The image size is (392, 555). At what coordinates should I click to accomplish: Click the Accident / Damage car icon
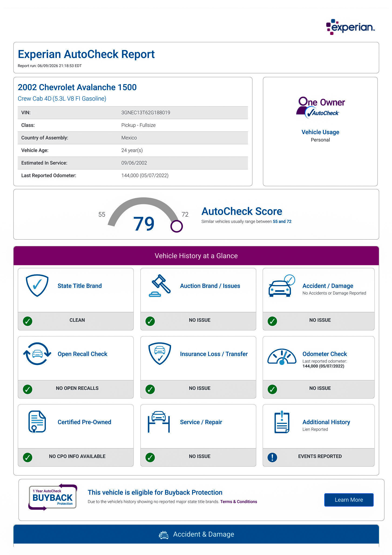[282, 286]
